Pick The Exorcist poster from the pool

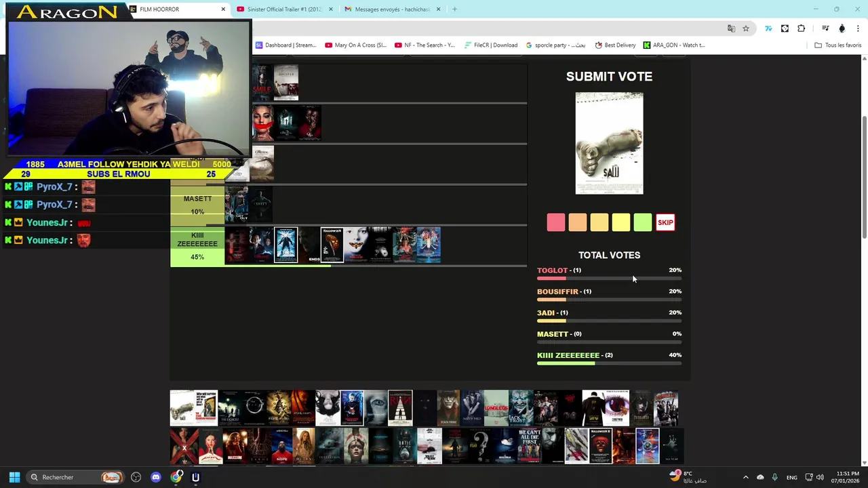point(231,408)
